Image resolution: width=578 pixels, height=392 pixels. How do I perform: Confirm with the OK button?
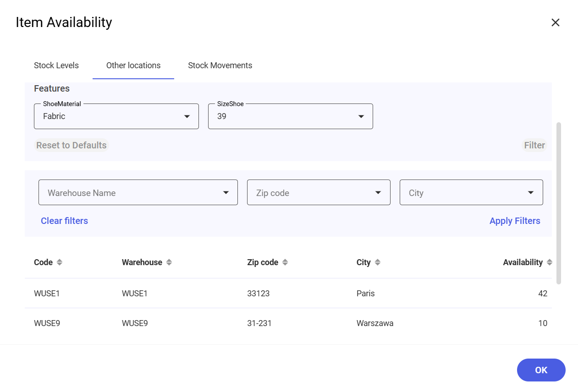tap(541, 370)
